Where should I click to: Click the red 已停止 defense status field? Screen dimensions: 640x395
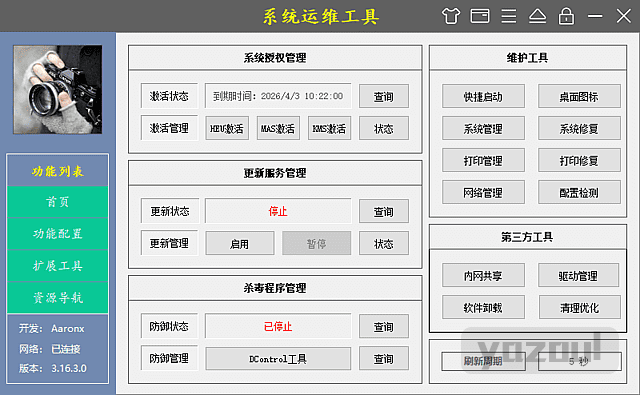pyautogui.click(x=278, y=326)
